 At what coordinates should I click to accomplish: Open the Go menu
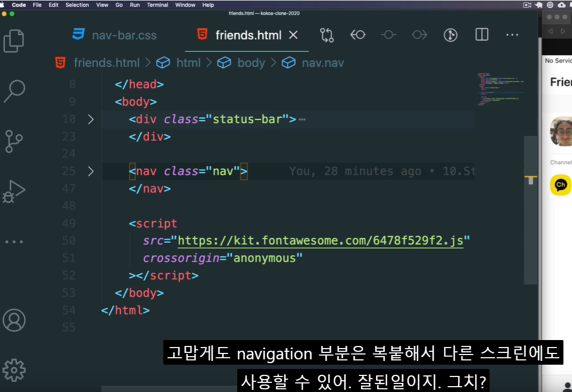(x=119, y=5)
